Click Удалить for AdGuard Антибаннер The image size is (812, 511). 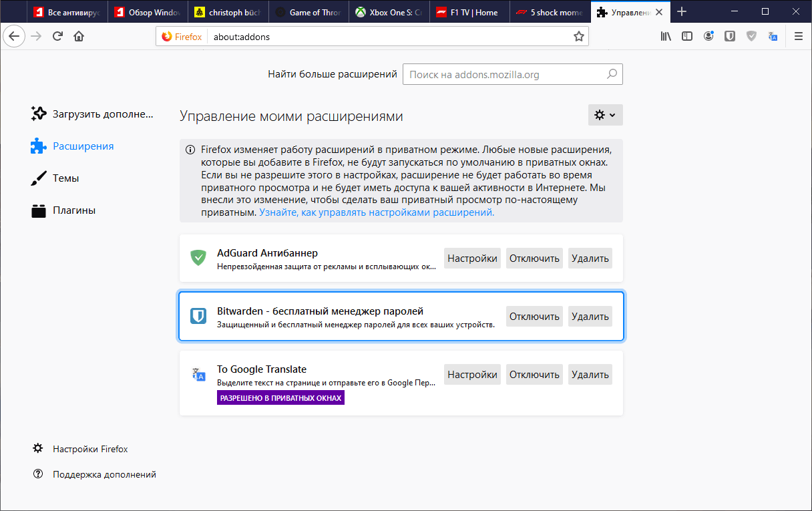click(x=590, y=258)
